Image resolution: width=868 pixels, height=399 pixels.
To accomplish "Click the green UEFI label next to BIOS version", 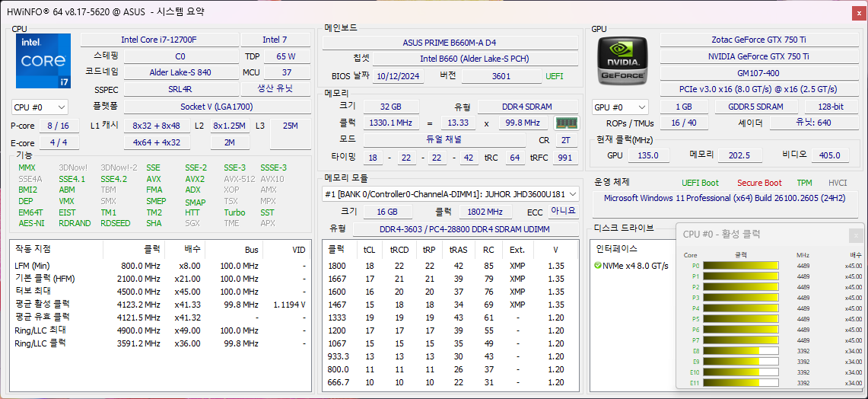I will coord(554,76).
